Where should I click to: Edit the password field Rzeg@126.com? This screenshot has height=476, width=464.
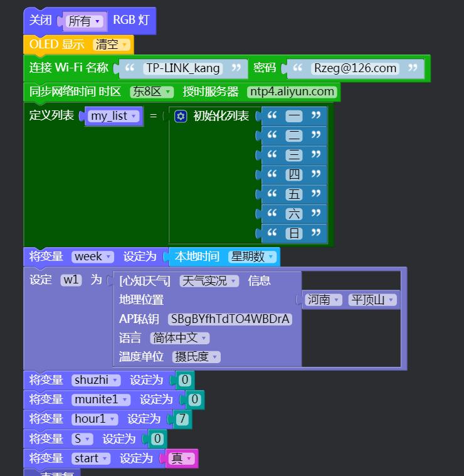tap(355, 68)
